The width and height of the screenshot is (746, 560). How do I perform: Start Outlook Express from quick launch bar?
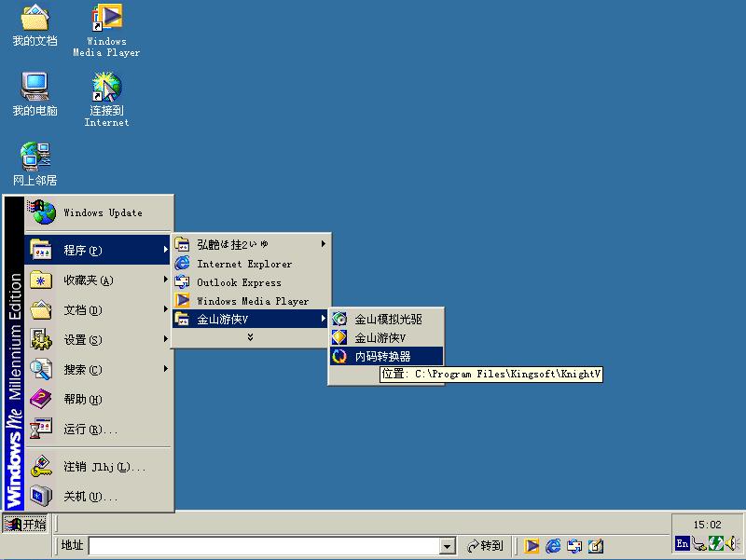(x=574, y=545)
